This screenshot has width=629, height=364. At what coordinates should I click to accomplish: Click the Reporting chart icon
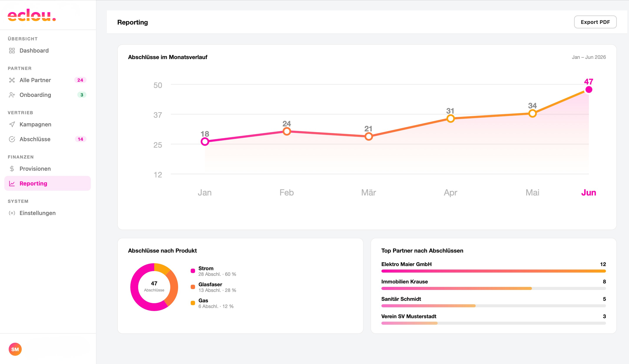pos(12,184)
